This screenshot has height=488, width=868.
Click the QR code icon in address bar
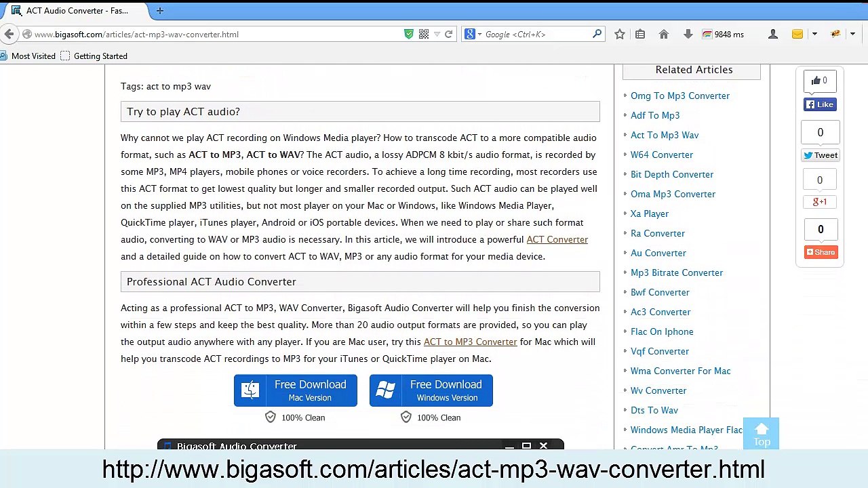tap(424, 34)
